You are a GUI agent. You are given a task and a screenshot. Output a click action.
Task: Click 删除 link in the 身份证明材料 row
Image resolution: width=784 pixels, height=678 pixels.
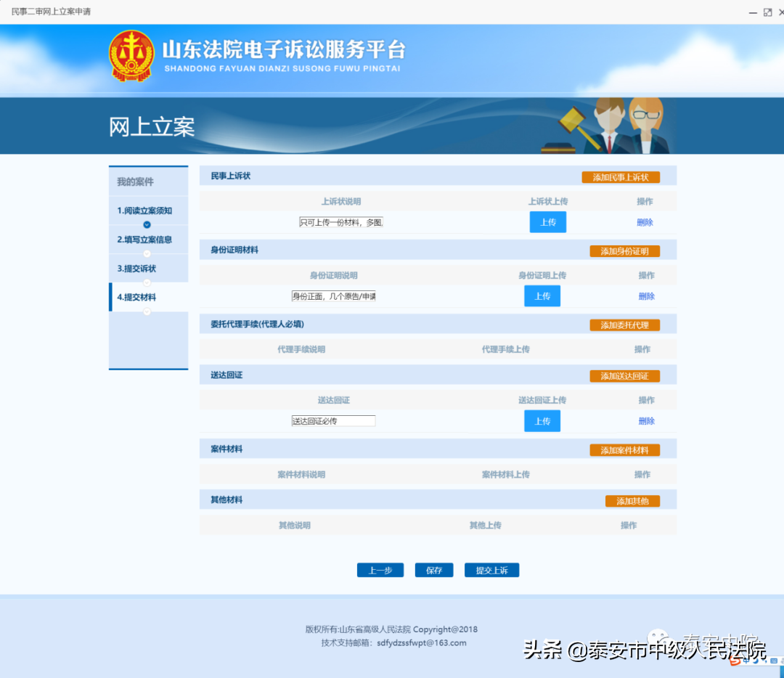tap(645, 295)
